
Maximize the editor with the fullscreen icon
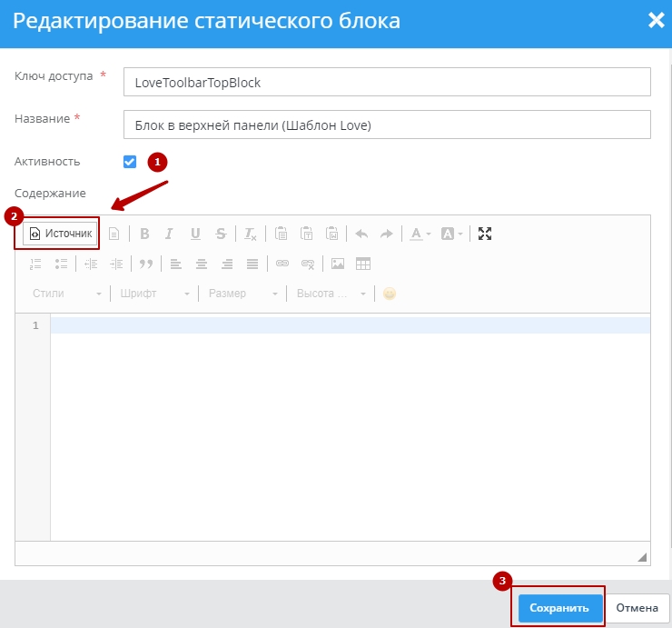pos(485,234)
